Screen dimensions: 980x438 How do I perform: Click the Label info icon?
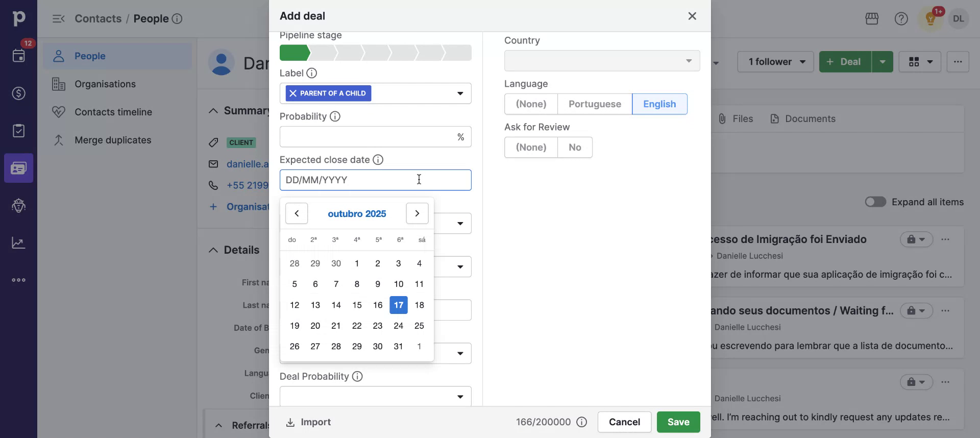(x=311, y=73)
